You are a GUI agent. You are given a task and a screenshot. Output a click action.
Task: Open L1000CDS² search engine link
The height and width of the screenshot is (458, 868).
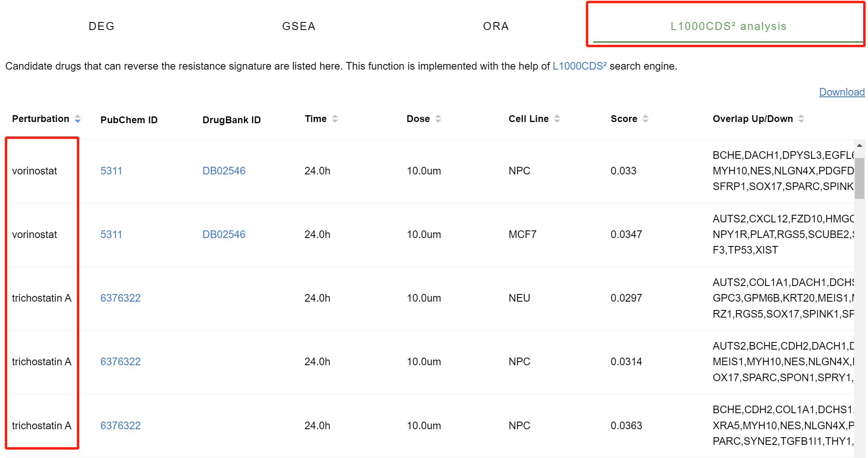click(579, 66)
